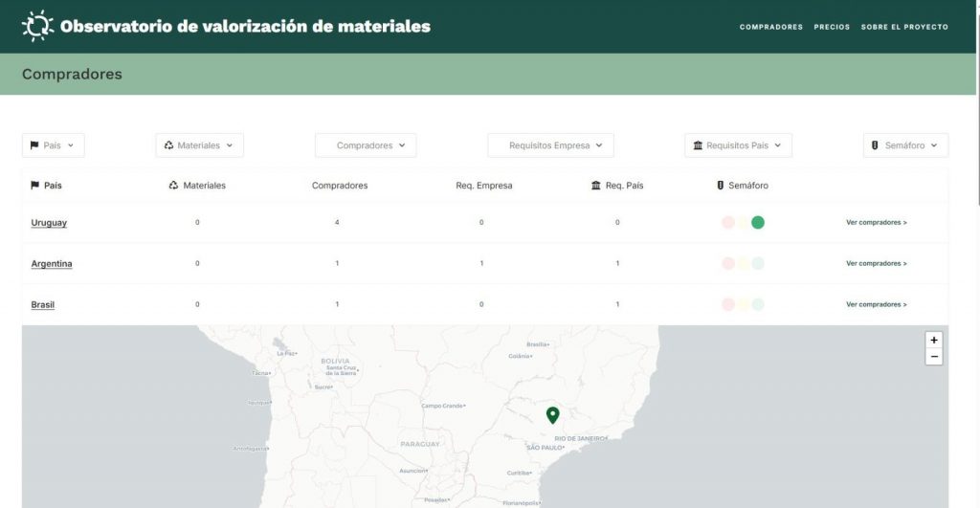The width and height of the screenshot is (980, 508).
Task: Click the red semaphore light for Brasil
Action: (x=728, y=304)
